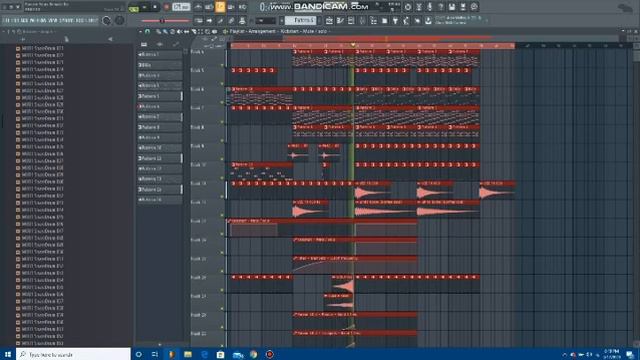Open the Pattern 6 selector in the toolbar

pos(301,20)
